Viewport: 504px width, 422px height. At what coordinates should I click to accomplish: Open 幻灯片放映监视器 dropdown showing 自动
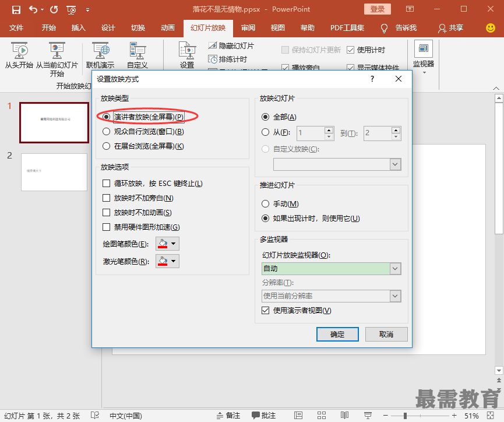pos(332,269)
